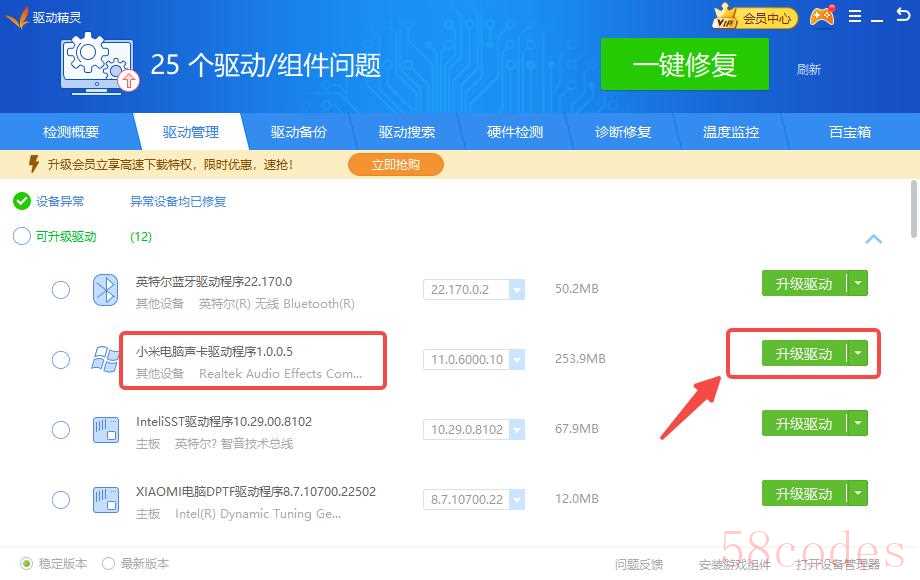
Task: Choose the 最新版本 radio option
Action: (x=108, y=564)
